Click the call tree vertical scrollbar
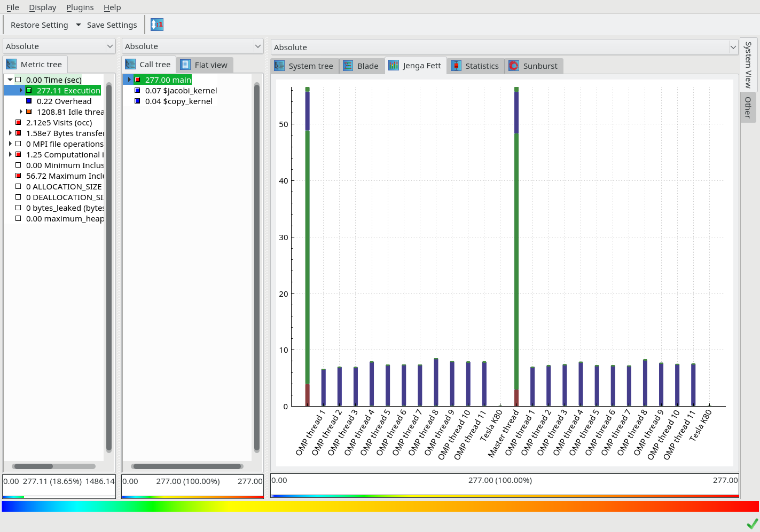The width and height of the screenshot is (760, 532). [257, 267]
